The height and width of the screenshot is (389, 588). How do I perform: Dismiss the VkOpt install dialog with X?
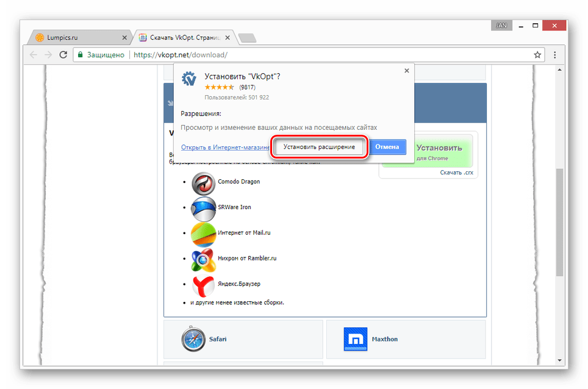[x=407, y=71]
